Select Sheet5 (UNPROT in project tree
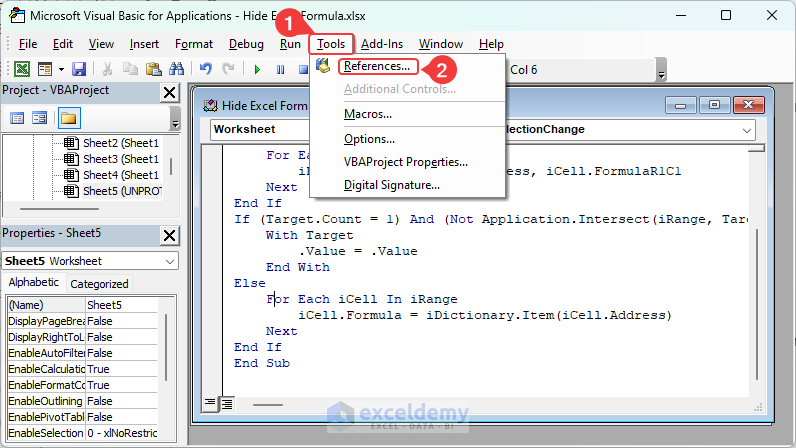This screenshot has width=796, height=448. [122, 191]
